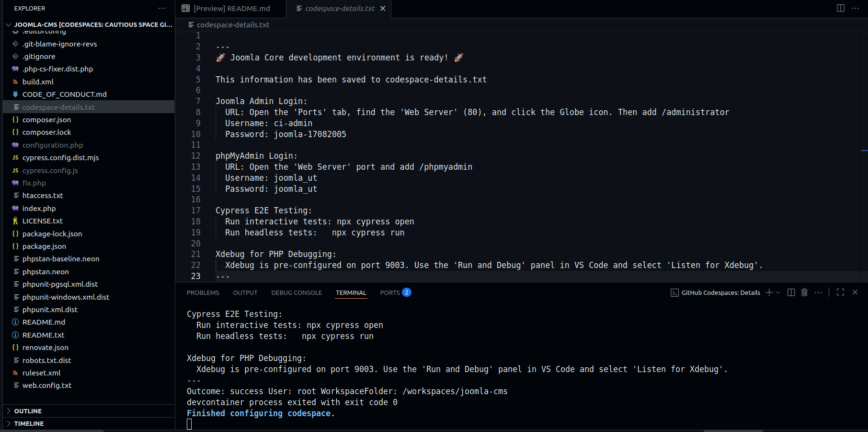The image size is (868, 432).
Task: Click the braces icon beside composer.json
Action: point(15,119)
